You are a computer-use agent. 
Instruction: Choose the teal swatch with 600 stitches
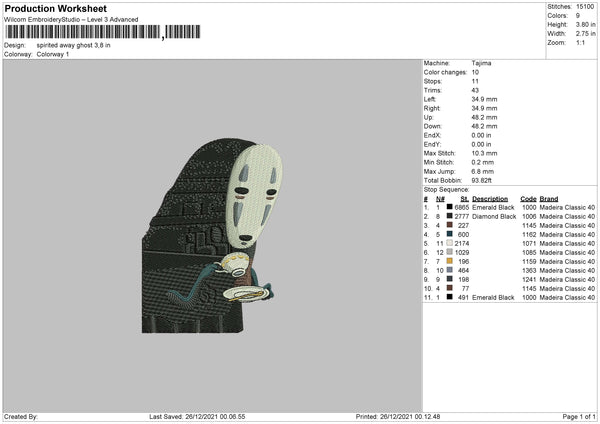pos(450,234)
